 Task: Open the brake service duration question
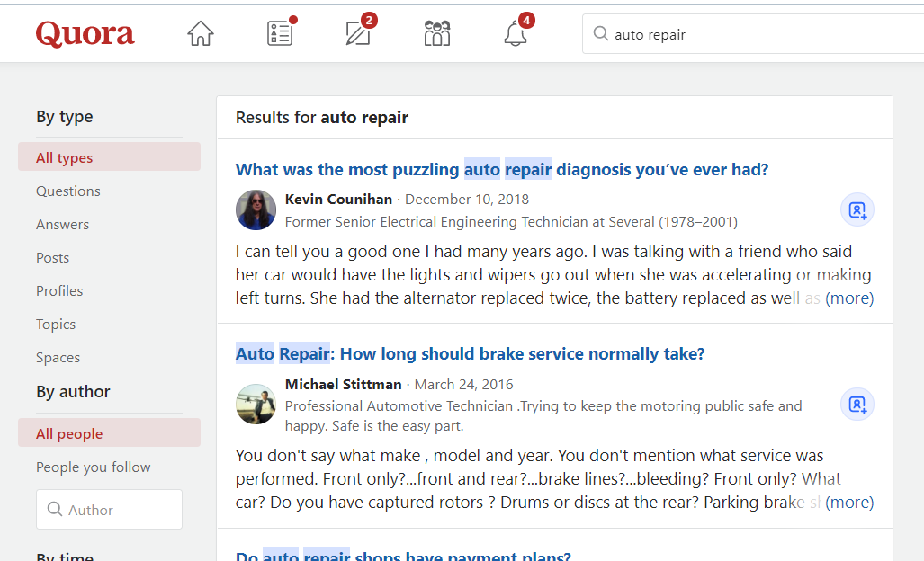pyautogui.click(x=470, y=354)
